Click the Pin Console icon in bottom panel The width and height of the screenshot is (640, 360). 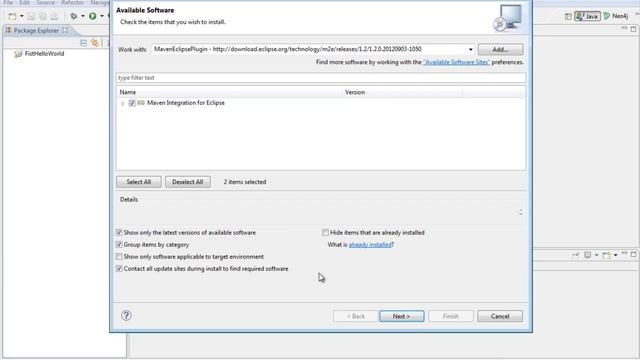[576, 255]
